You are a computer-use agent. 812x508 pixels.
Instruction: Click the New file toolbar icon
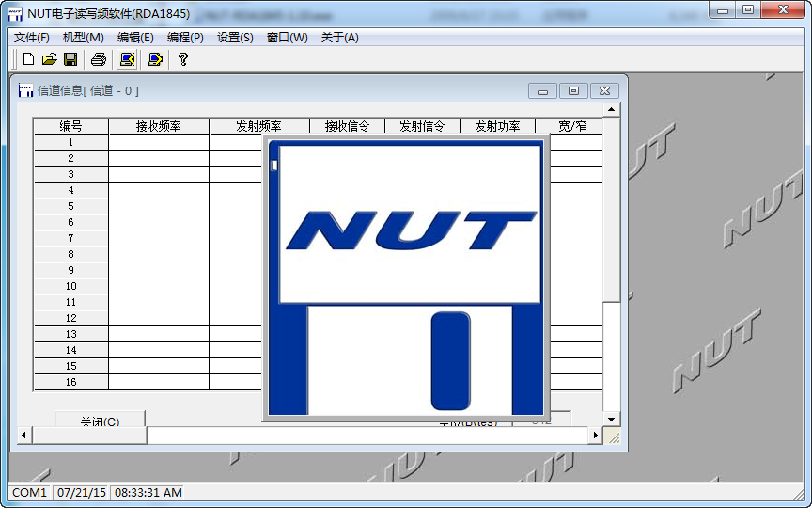[x=29, y=59]
